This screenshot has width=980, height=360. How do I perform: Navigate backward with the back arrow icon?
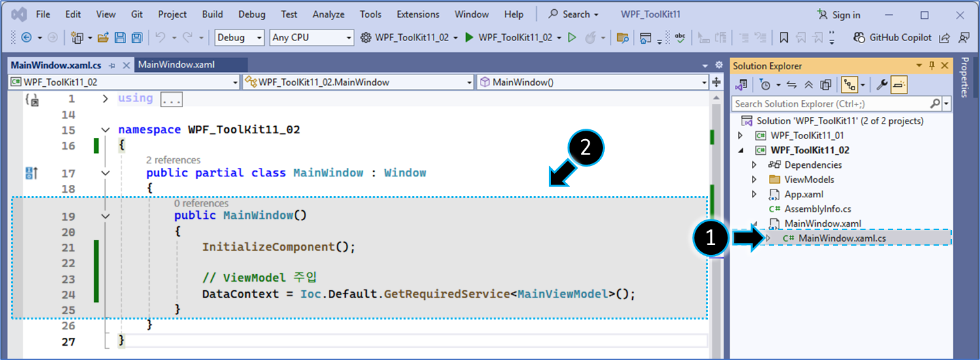[x=27, y=38]
